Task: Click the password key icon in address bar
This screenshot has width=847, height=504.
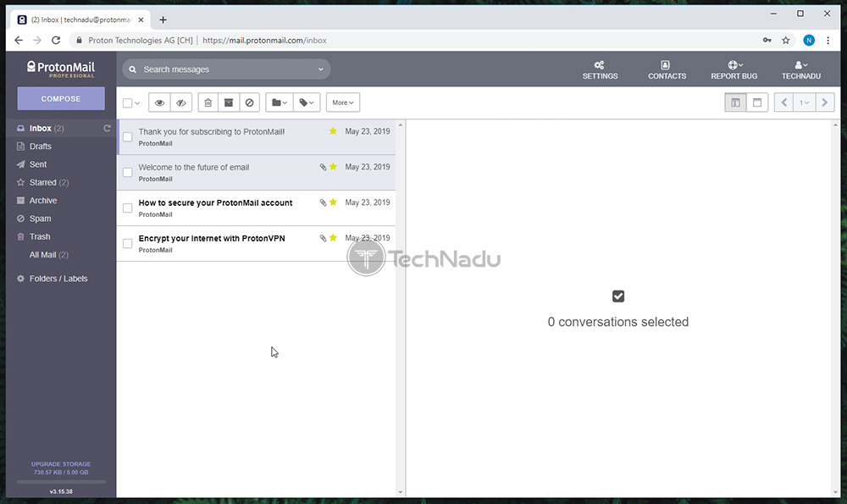Action: [767, 40]
